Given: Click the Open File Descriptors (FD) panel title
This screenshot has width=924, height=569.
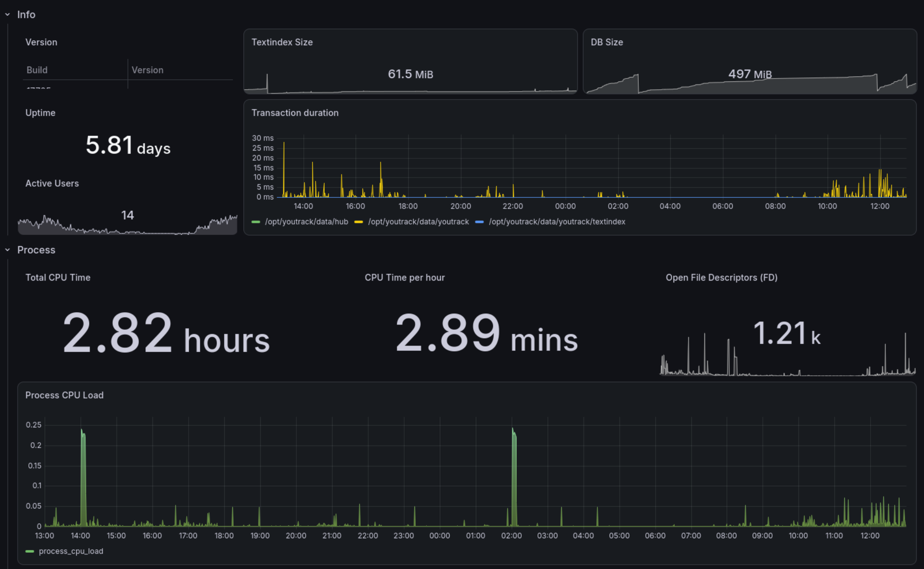Looking at the screenshot, I should [721, 278].
